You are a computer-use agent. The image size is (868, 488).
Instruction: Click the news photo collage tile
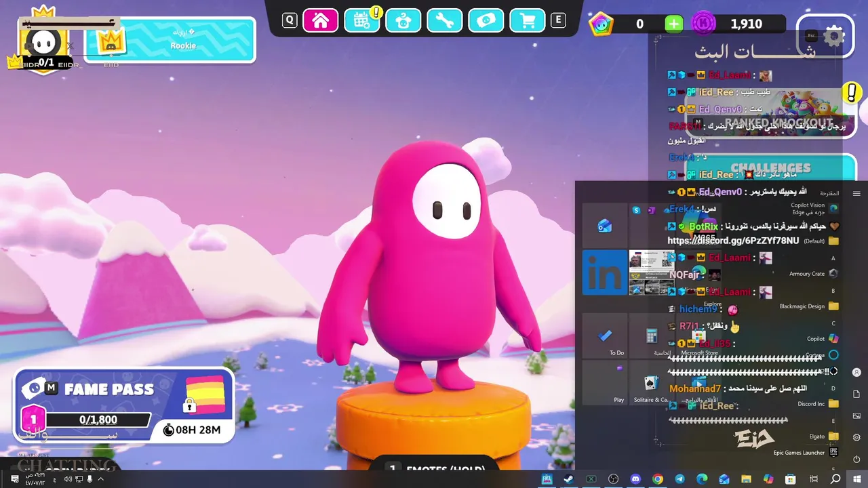[x=651, y=272]
